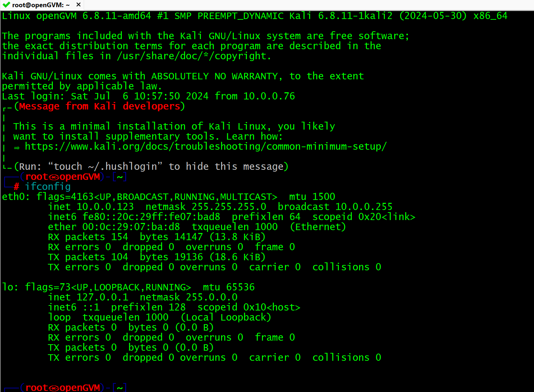The width and height of the screenshot is (534, 392).
Task: Click the bottom root@openGVM prompt
Action: [65, 387]
